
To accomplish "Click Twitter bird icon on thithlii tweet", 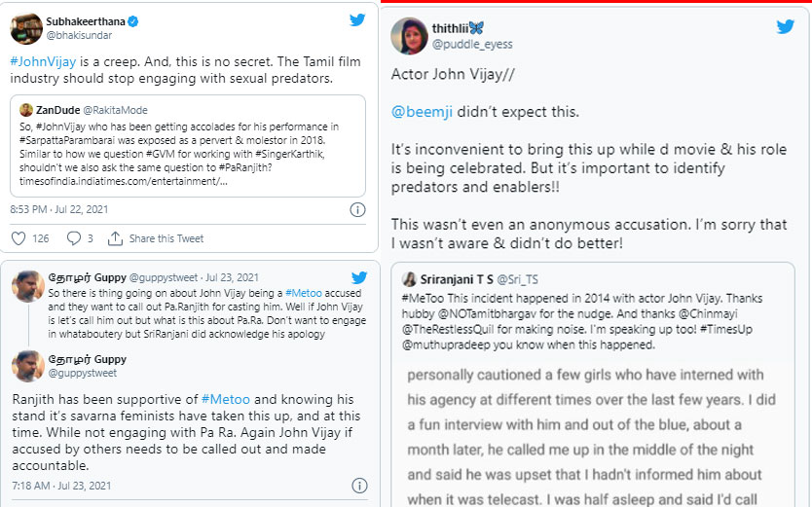I will tap(786, 26).
